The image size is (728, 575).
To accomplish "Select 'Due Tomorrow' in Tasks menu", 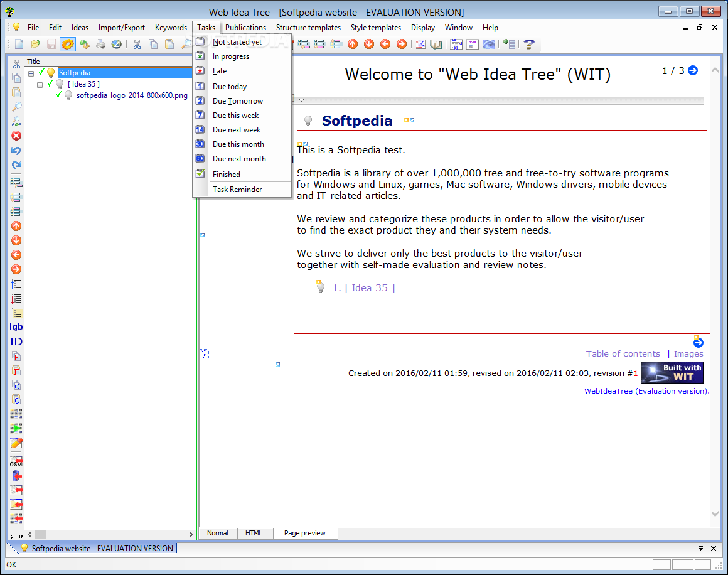I will (242, 101).
